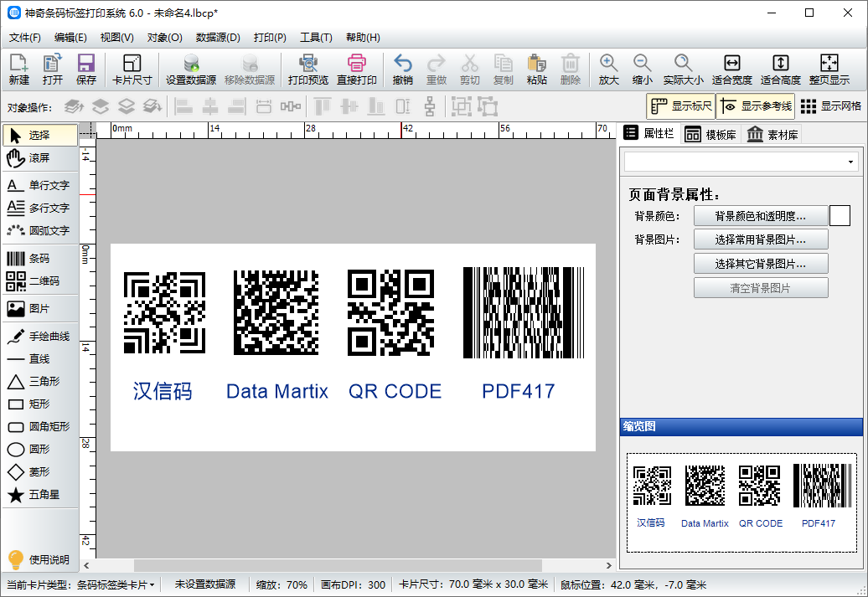This screenshot has height=597, width=868.
Task: Click the 删除 delete icon
Action: pos(571,69)
